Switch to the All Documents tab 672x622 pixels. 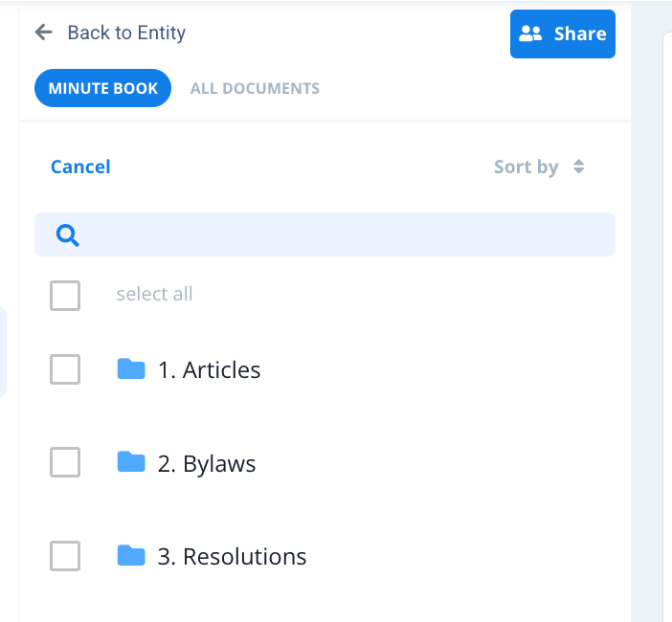(x=255, y=88)
